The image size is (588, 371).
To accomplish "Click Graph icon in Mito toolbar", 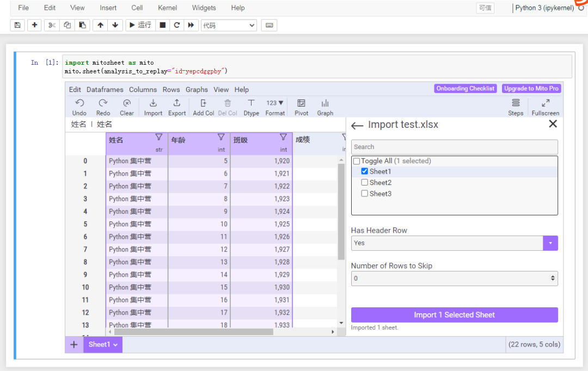I will pos(324,108).
